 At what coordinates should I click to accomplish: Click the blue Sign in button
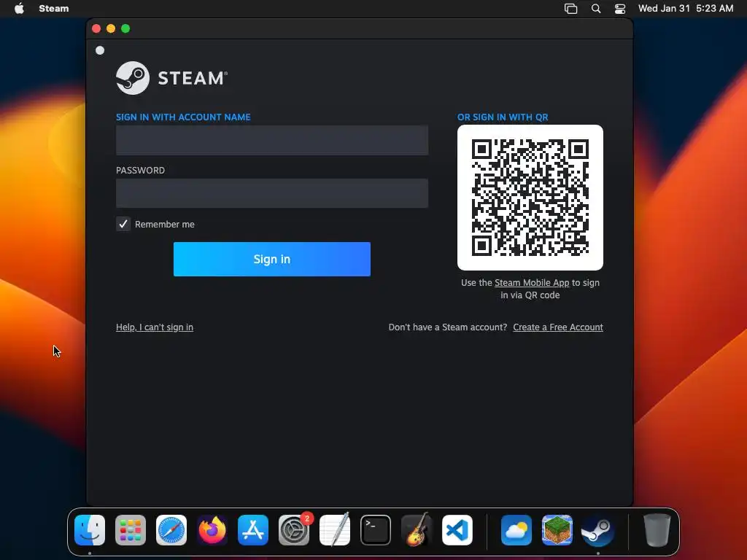click(x=272, y=259)
